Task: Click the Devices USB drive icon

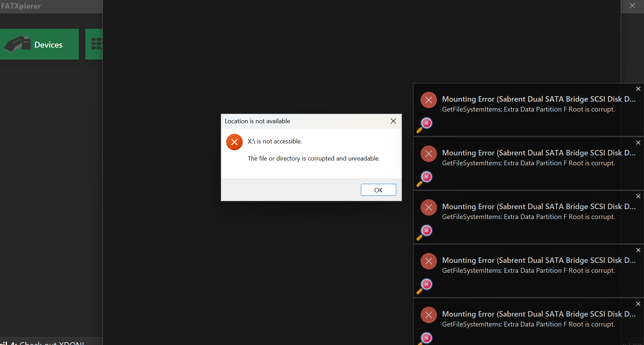Action: click(x=17, y=44)
